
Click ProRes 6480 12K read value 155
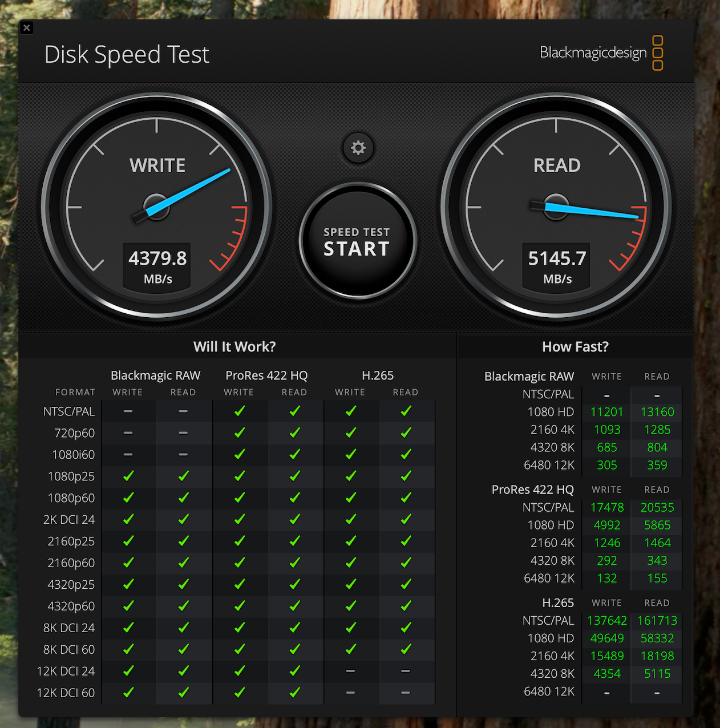(x=657, y=578)
